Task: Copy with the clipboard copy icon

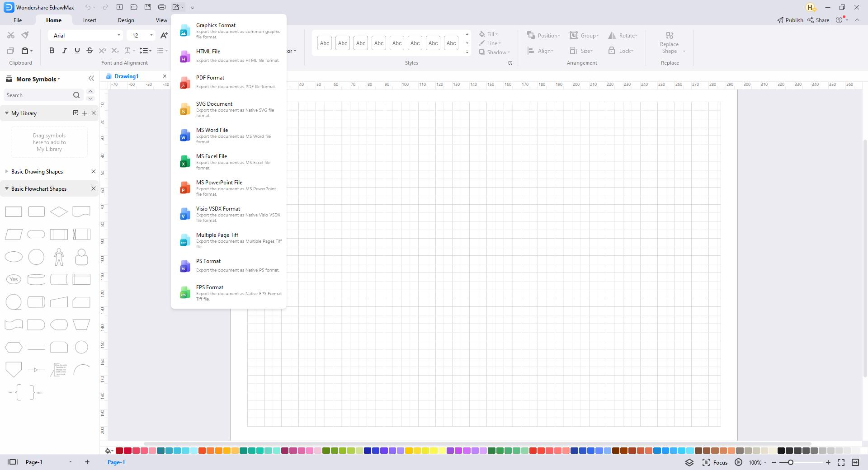Action: (11, 51)
